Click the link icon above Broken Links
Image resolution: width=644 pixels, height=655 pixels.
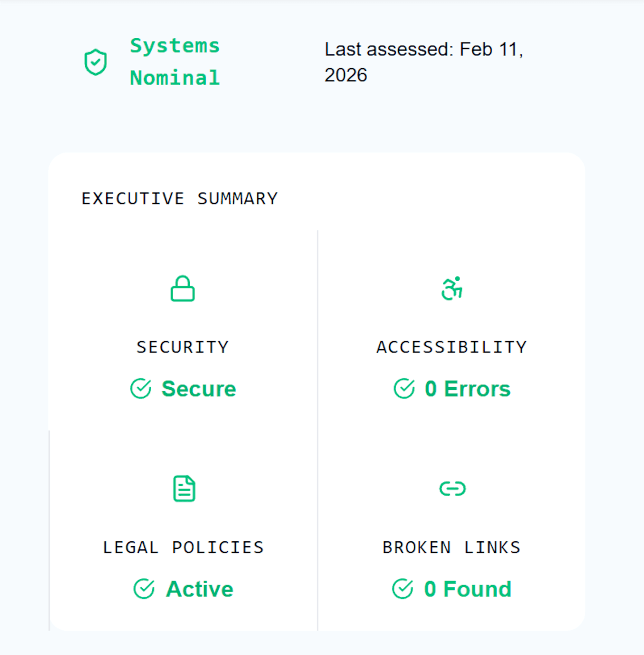(x=454, y=488)
